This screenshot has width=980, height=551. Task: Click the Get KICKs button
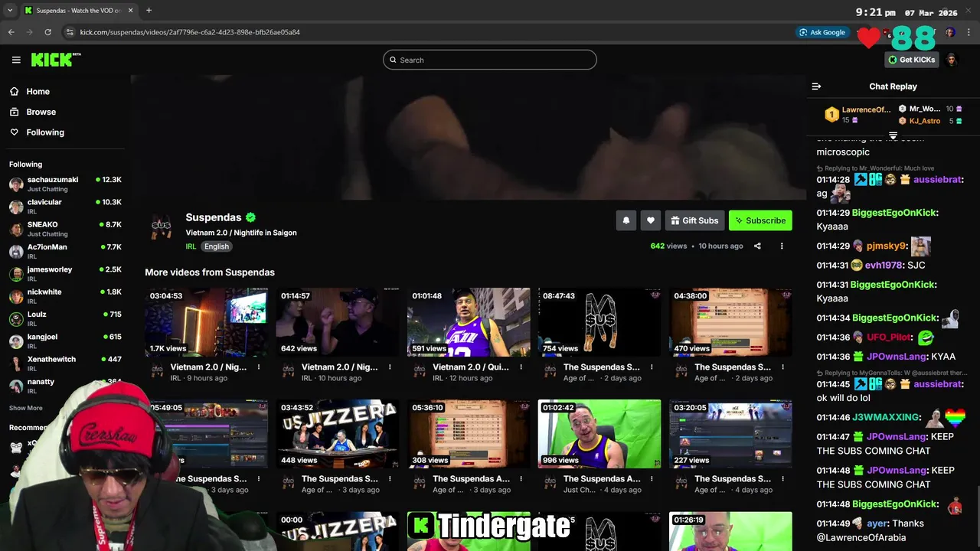click(x=911, y=60)
